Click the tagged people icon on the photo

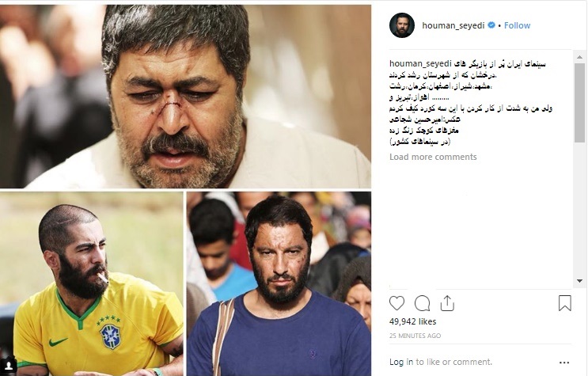coord(8,364)
